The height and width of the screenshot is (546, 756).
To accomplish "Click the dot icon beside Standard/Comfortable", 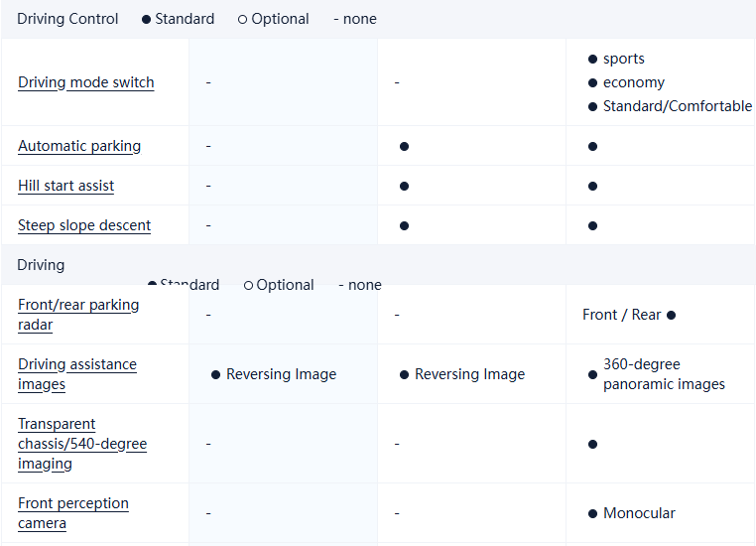I will click(x=593, y=107).
